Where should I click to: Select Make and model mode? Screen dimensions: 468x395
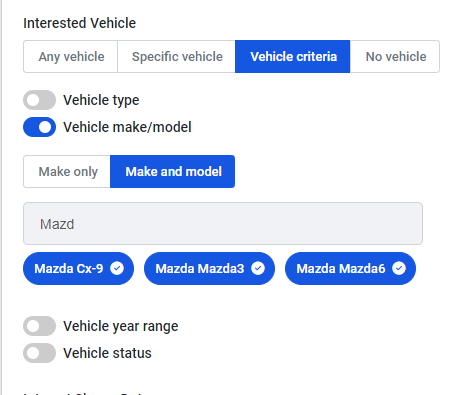point(173,172)
